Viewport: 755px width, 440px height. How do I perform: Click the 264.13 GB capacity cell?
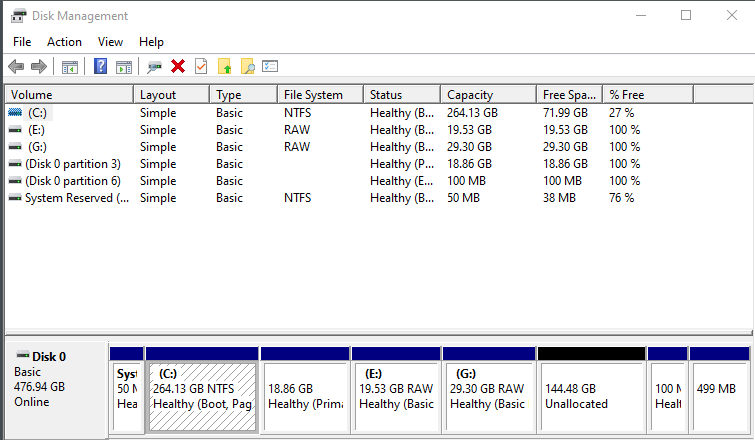click(x=472, y=113)
